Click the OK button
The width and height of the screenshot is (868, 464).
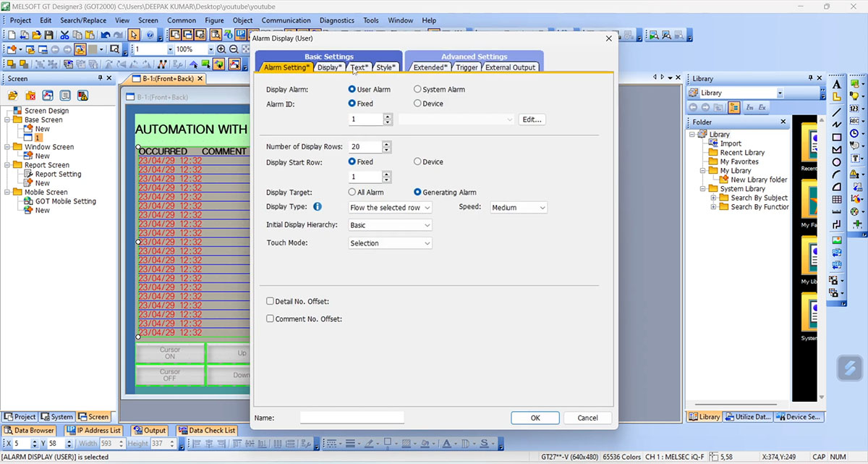[x=535, y=418]
